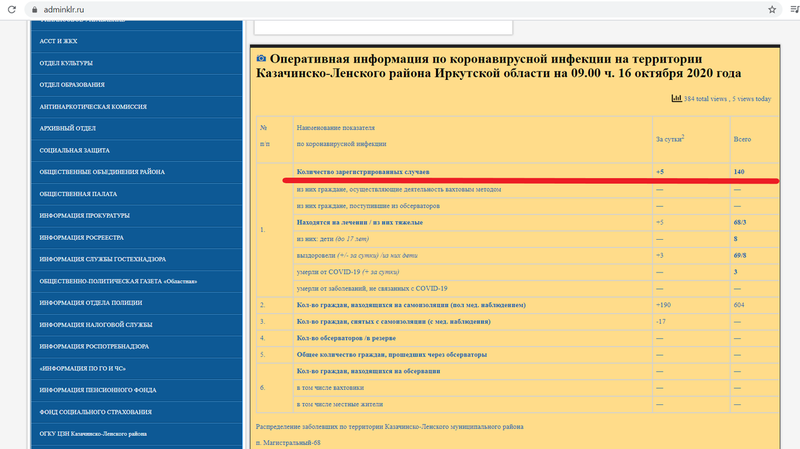Click the '+190' self-isolation daily value

tap(663, 305)
